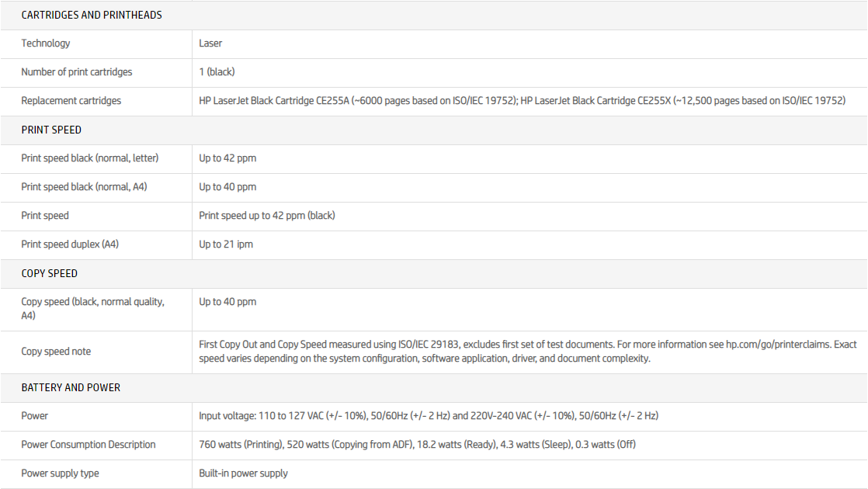Select the Technology row label
Screen dimensions: 868x489
46,43
